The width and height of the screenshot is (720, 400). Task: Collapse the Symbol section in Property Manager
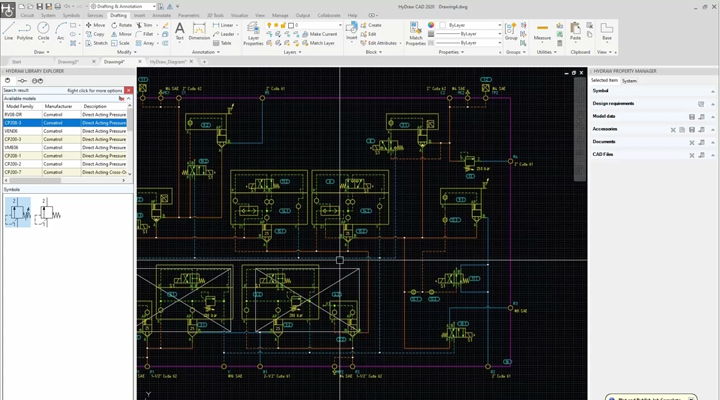pos(713,91)
